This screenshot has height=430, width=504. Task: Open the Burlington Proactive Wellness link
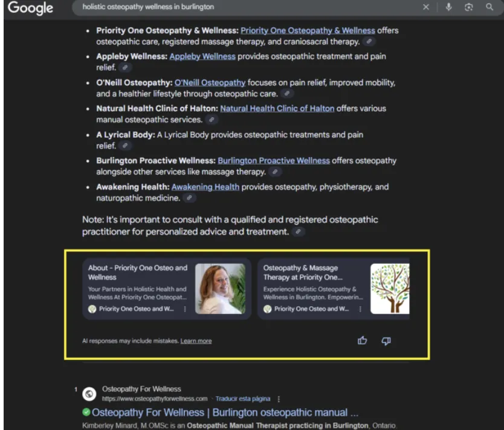[274, 161]
